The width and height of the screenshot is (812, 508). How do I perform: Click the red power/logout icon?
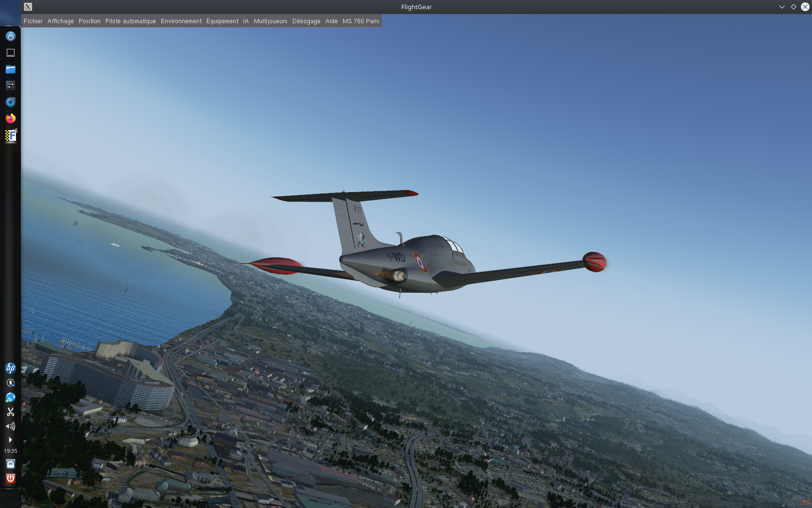pos(10,478)
